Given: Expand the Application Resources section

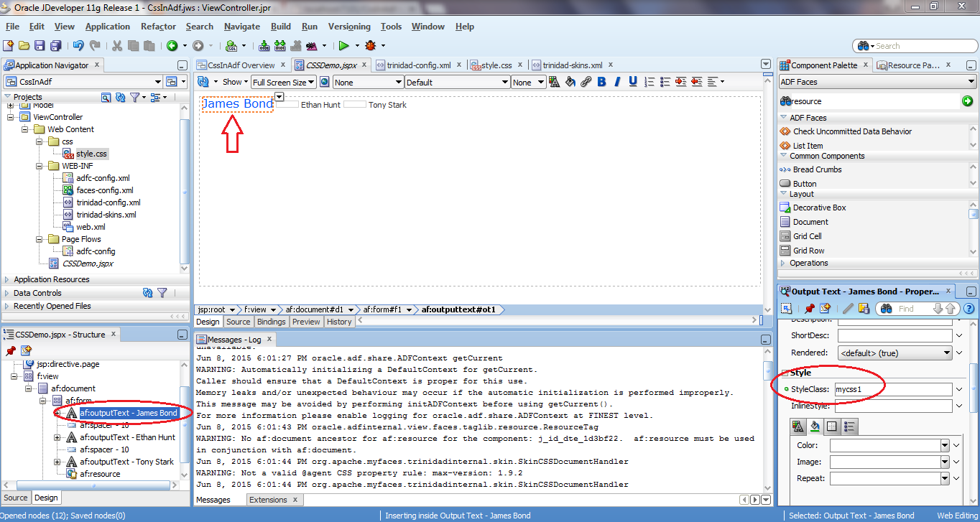Looking at the screenshot, I should tap(6, 279).
